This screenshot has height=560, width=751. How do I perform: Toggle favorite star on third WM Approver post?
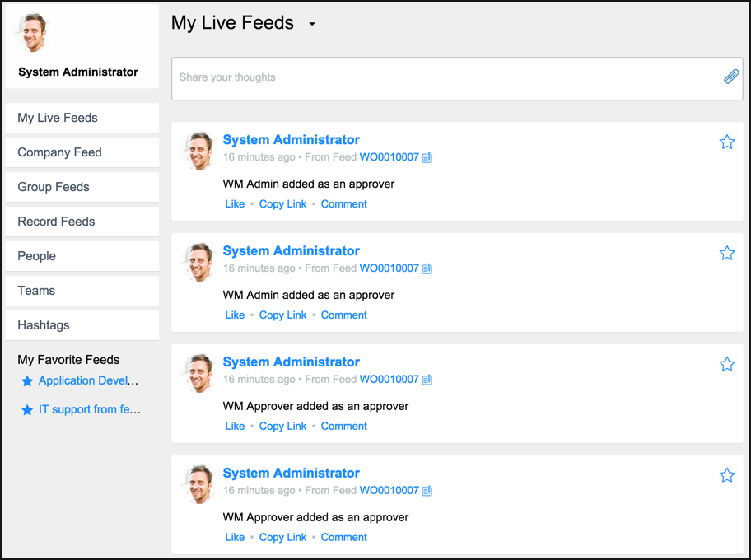[x=726, y=364]
